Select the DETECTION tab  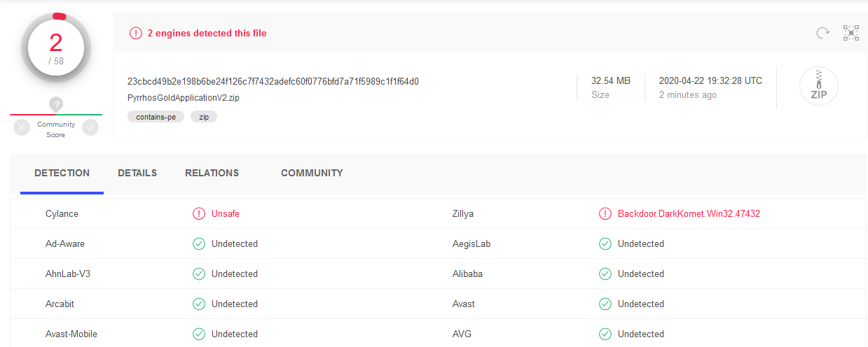[x=62, y=173]
